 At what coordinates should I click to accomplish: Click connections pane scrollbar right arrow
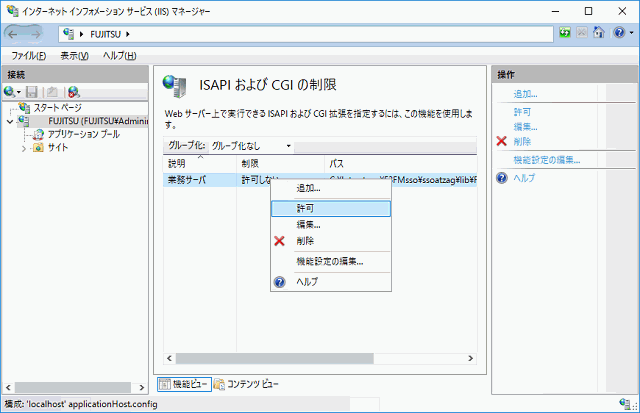pyautogui.click(x=142, y=387)
